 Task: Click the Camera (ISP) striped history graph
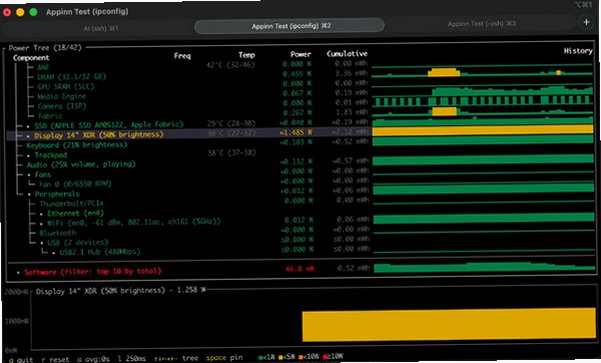click(x=483, y=101)
